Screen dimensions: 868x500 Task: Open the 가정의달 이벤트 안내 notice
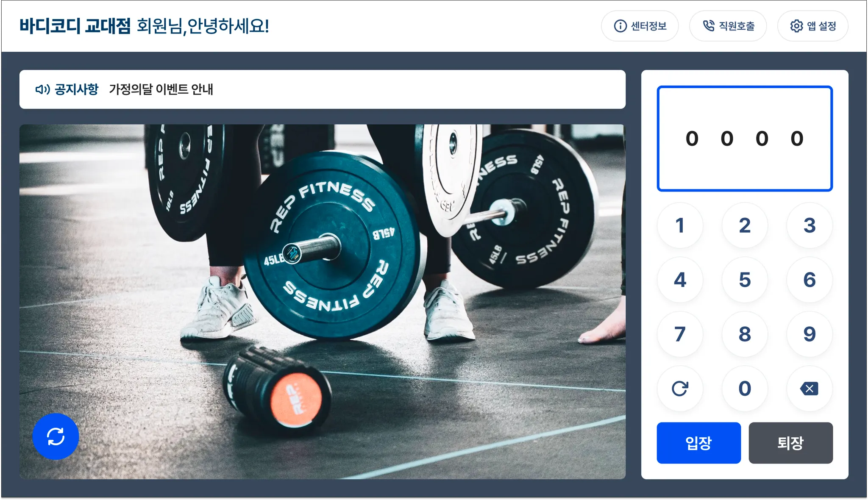(161, 89)
